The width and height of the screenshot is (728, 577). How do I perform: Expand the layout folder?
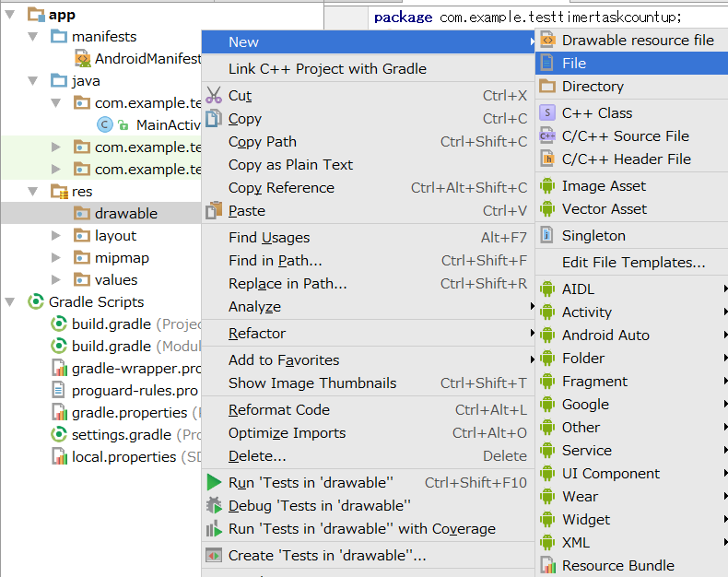tap(57, 236)
